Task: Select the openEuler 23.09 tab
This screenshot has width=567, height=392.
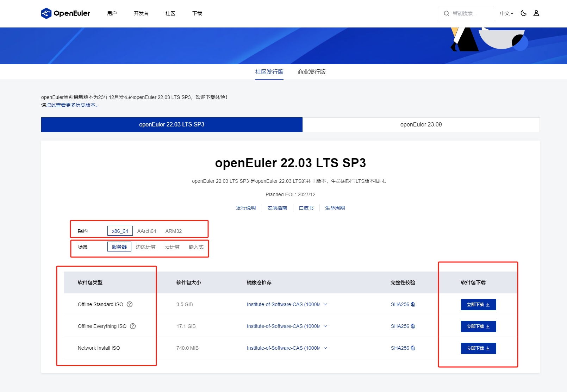Action: point(421,125)
